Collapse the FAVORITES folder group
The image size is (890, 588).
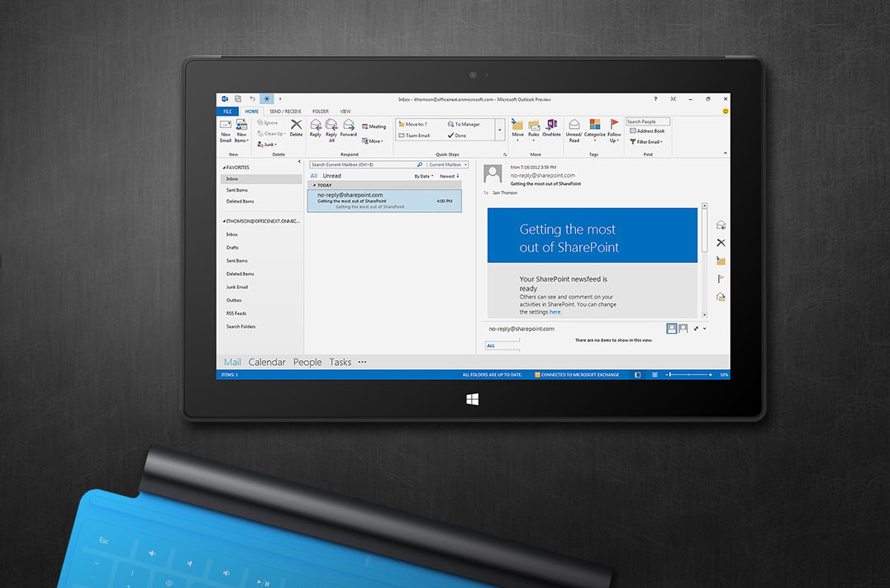pos(224,168)
